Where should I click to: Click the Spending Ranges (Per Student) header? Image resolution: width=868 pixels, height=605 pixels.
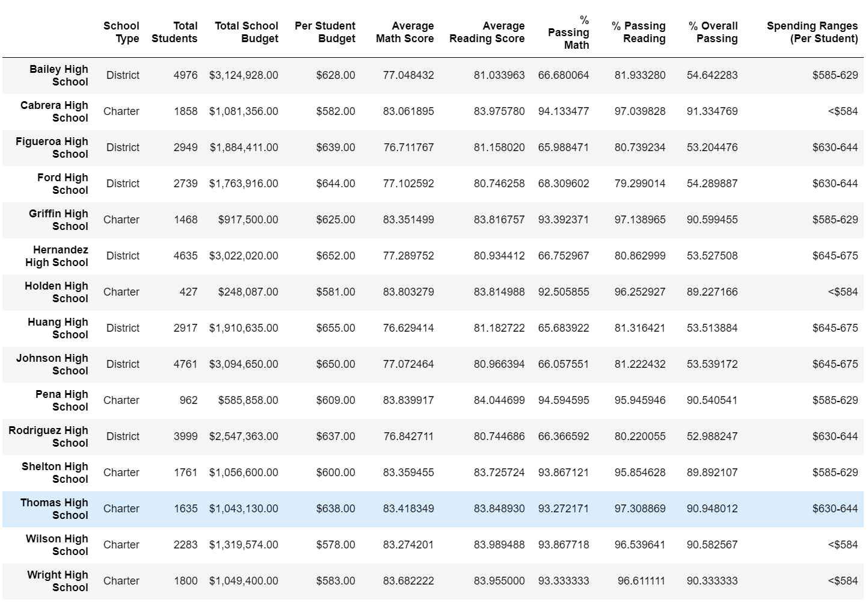812,33
